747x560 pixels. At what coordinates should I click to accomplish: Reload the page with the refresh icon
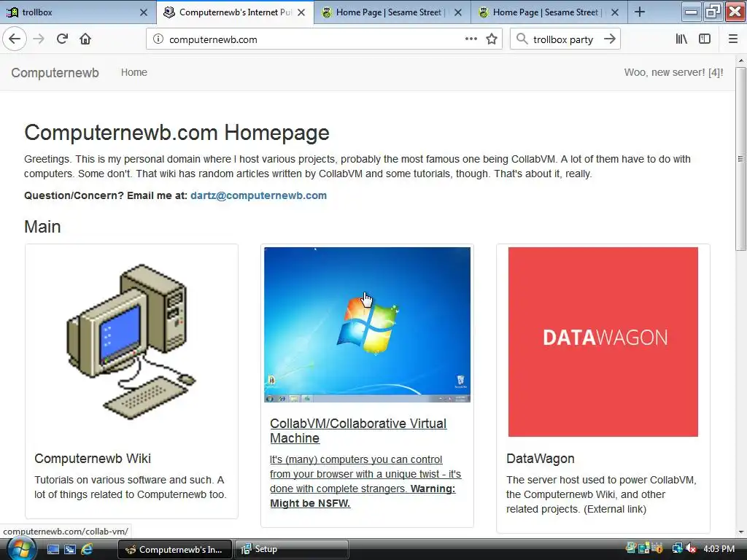pos(62,39)
